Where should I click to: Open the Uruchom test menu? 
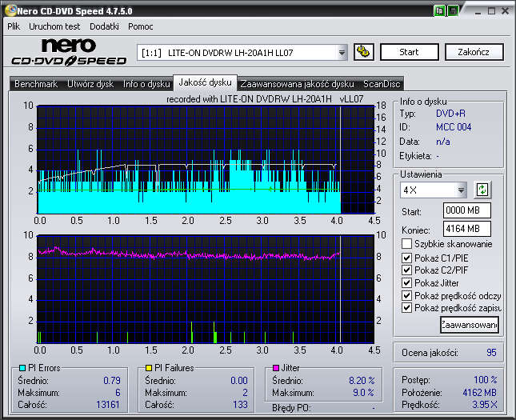(x=55, y=26)
